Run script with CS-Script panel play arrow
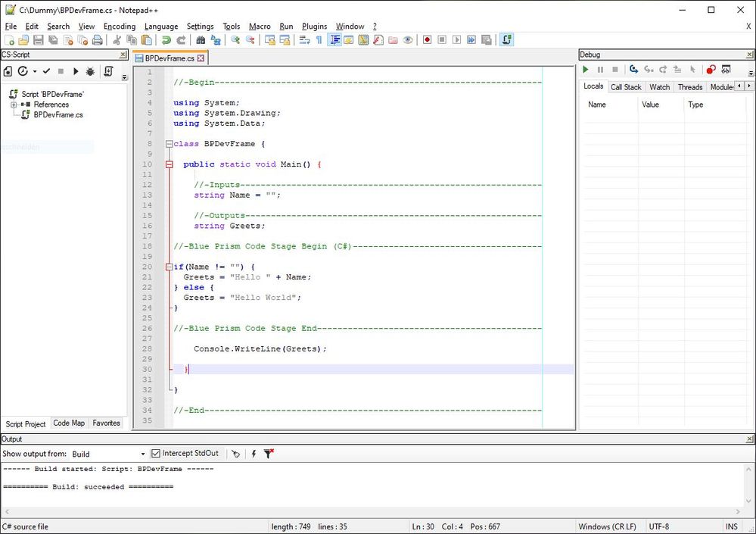This screenshot has height=534, width=756. click(76, 71)
